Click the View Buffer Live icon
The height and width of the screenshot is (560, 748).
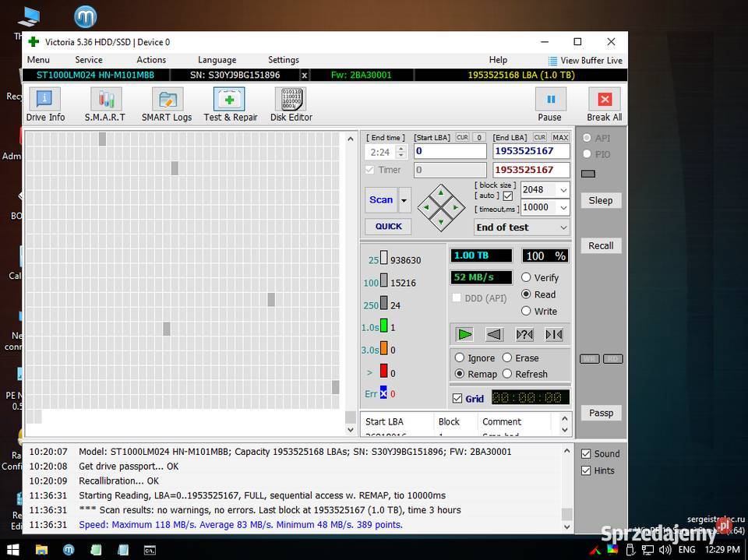coord(552,61)
